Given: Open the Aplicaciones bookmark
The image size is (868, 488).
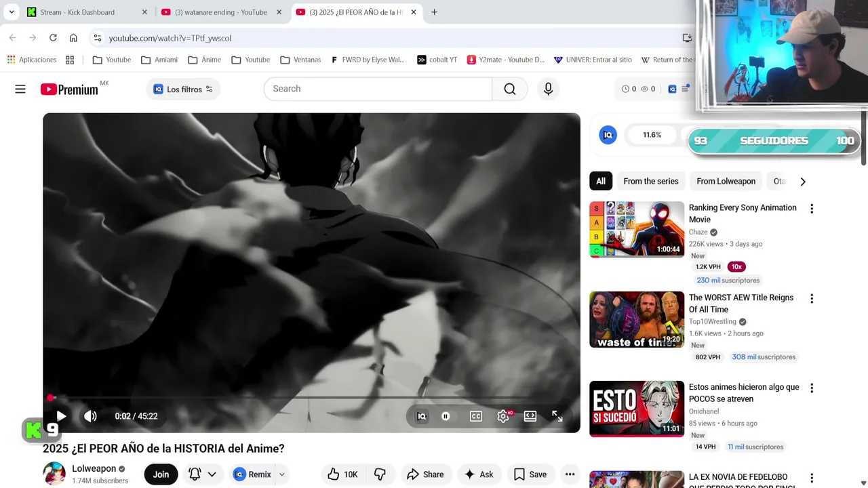Looking at the screenshot, I should [x=32, y=60].
